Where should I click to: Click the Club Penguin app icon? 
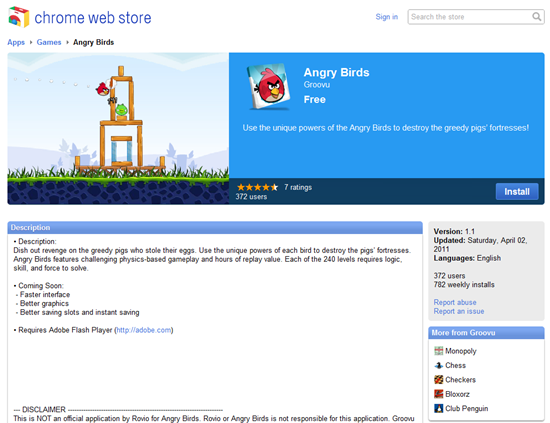(x=438, y=408)
